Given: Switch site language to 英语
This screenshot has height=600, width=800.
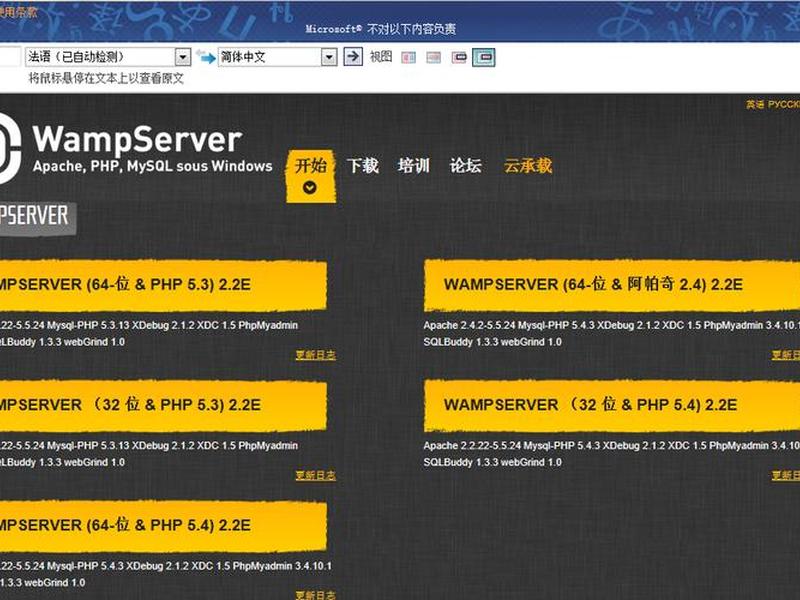Looking at the screenshot, I should pos(755,104).
